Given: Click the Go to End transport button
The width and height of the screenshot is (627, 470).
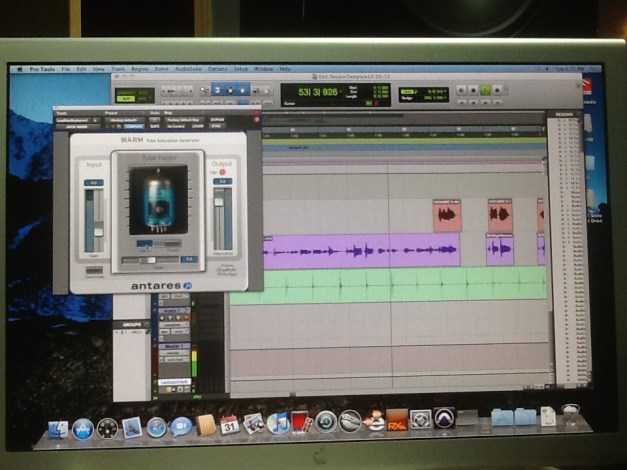Looking at the screenshot, I should tap(497, 102).
